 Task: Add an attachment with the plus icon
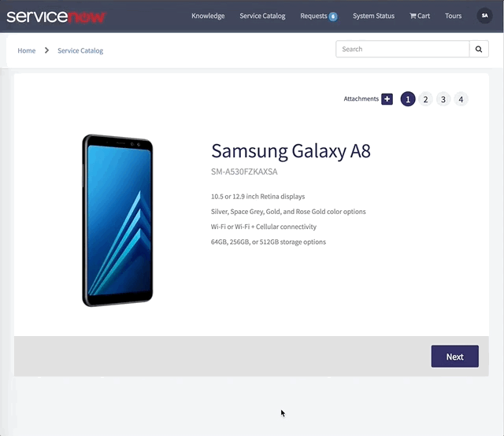[x=387, y=99]
